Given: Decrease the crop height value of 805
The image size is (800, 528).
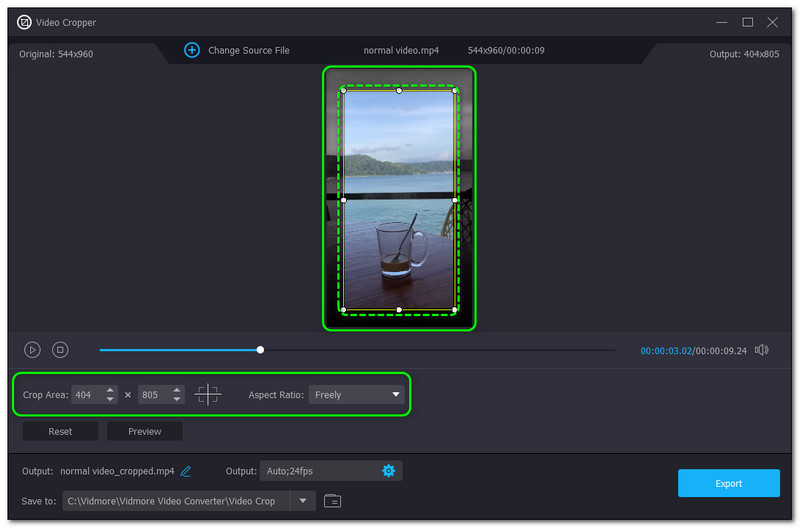Looking at the screenshot, I should click(177, 400).
